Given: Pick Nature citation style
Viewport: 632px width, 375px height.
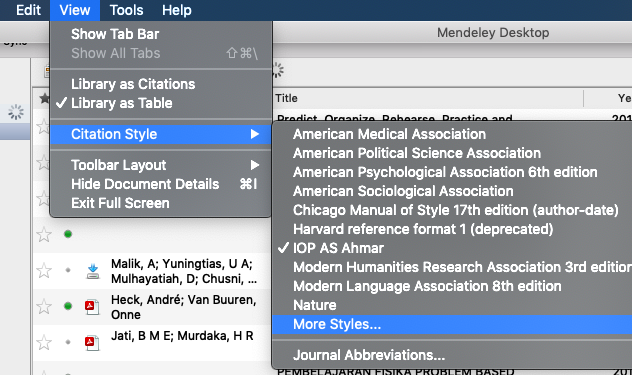Looking at the screenshot, I should [x=452, y=305].
